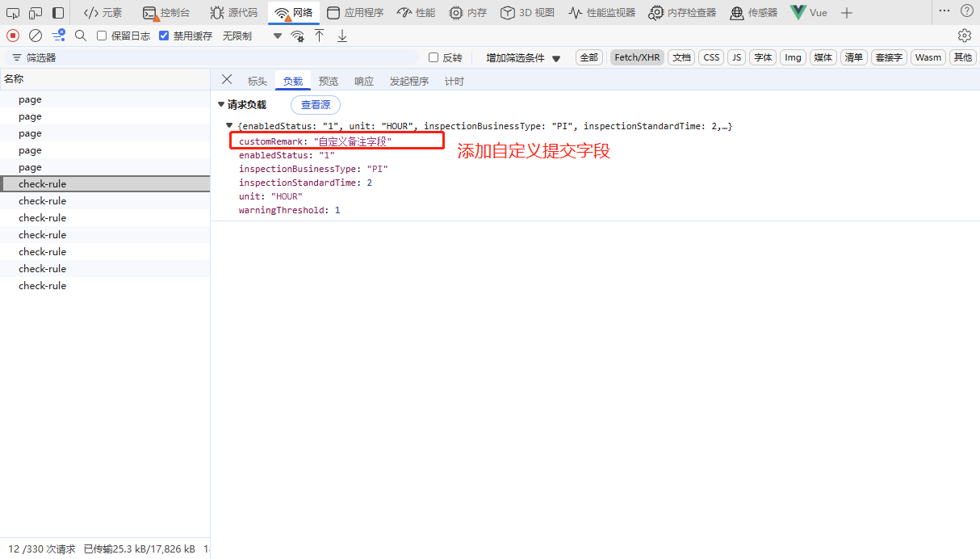Select the Fetch/XHR filter chip

[637, 57]
